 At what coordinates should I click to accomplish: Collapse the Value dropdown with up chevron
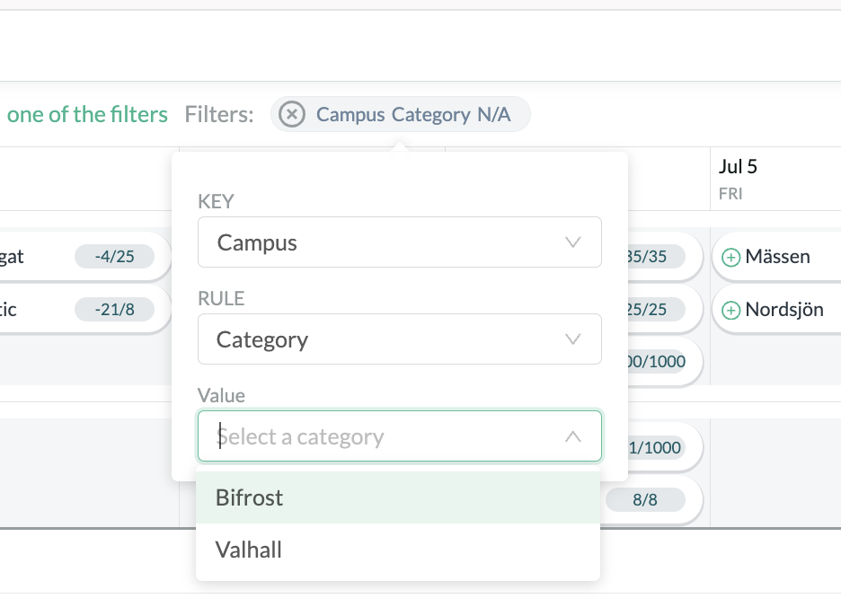573,436
